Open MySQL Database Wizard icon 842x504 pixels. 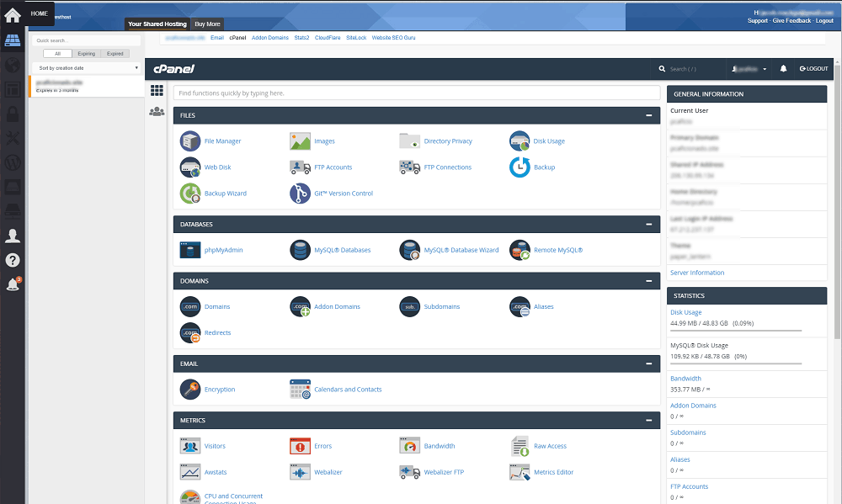410,250
